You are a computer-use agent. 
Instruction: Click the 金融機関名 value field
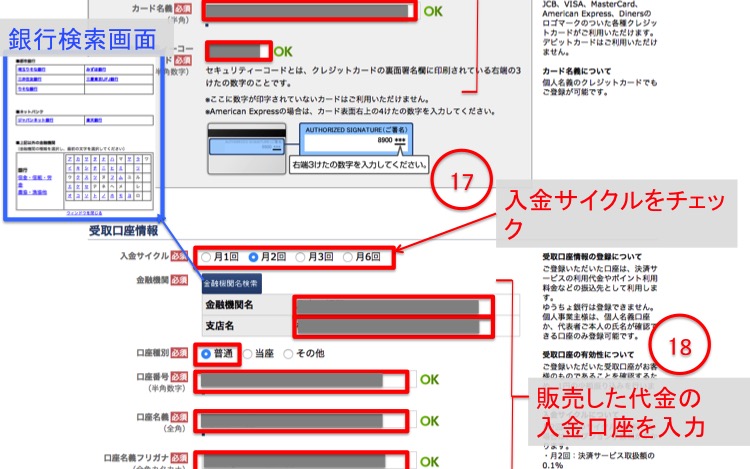392,306
